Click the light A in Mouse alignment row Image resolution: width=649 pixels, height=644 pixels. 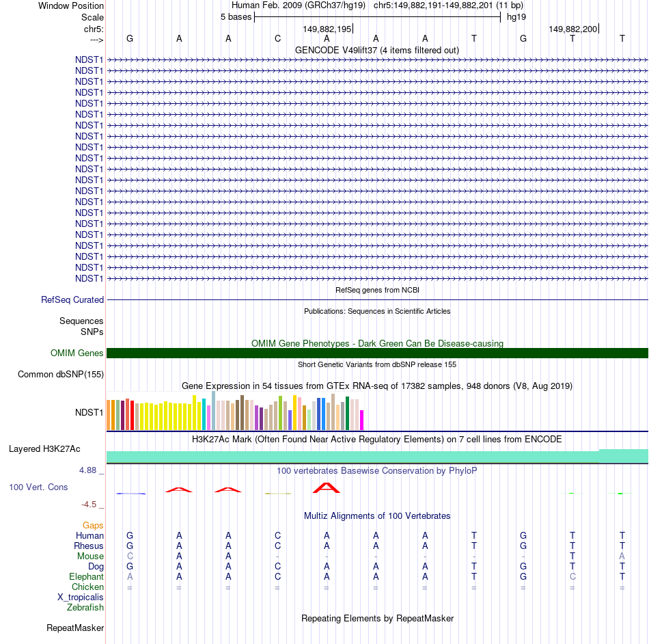[622, 556]
